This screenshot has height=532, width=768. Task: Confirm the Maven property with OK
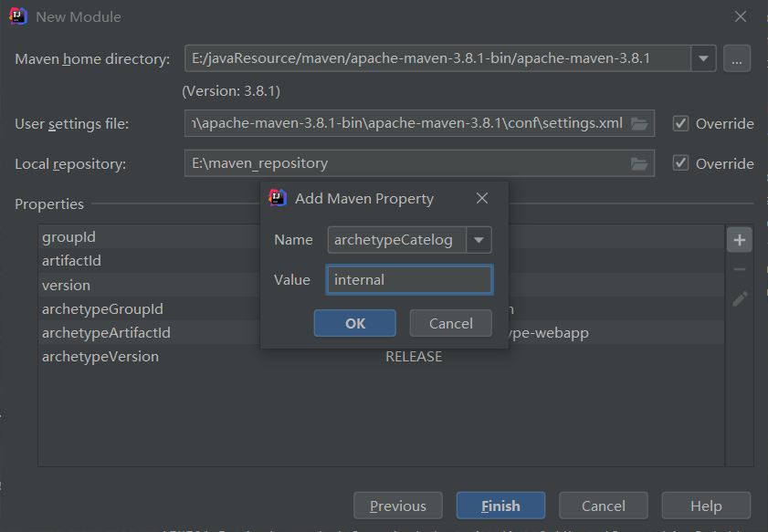pyautogui.click(x=354, y=323)
